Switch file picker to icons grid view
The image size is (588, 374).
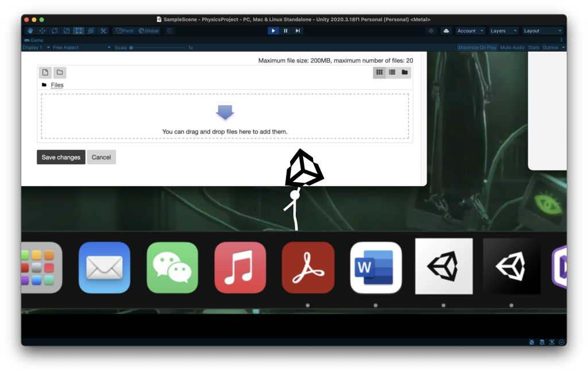pos(380,72)
